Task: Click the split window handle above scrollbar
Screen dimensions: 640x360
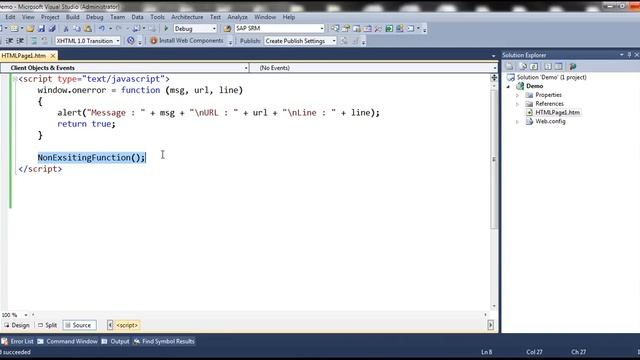Action: (494, 78)
